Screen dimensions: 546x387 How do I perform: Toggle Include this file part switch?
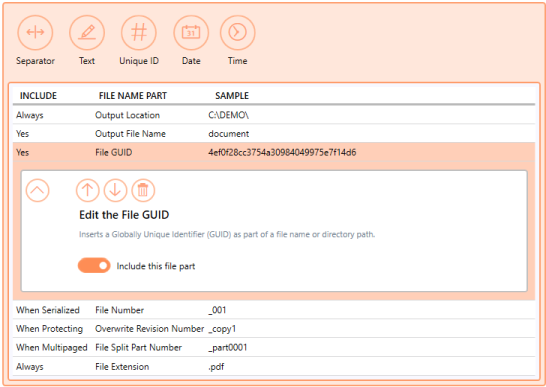point(94,266)
